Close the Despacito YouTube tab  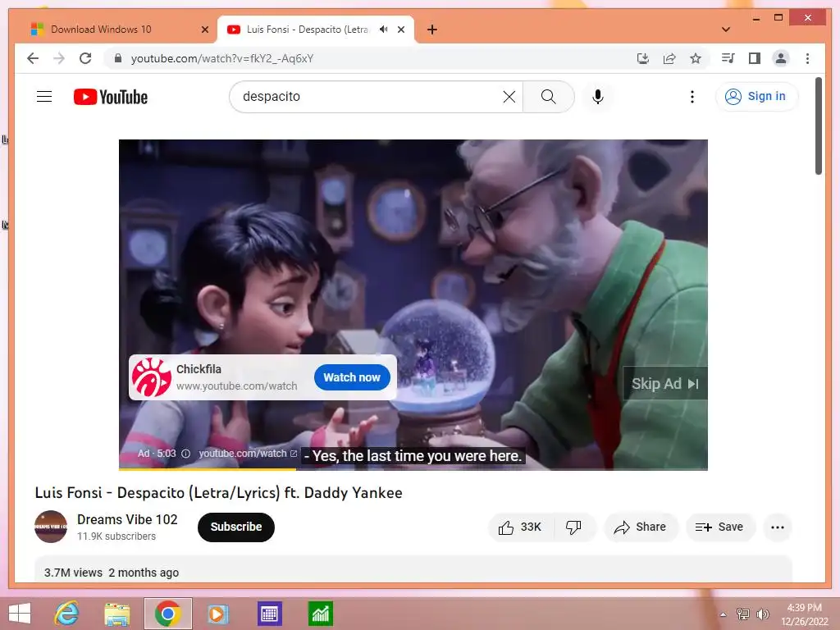[x=400, y=30]
